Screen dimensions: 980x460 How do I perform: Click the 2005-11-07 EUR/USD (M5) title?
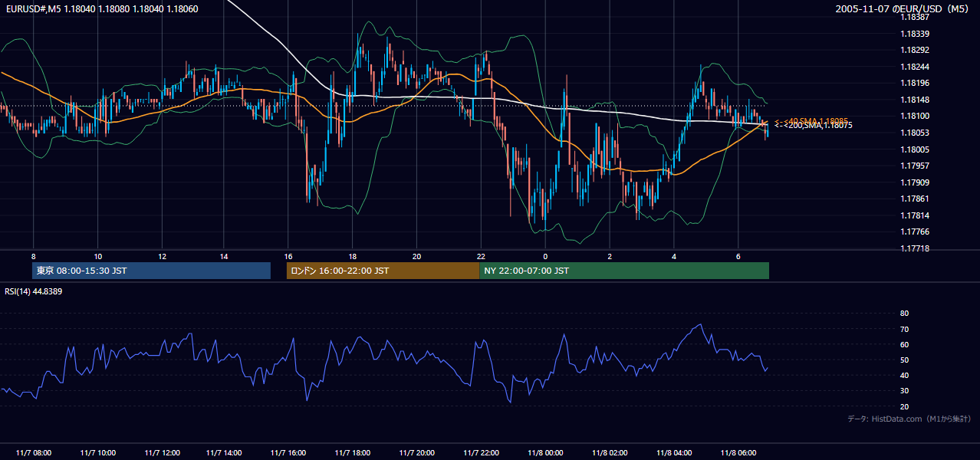click(903, 8)
